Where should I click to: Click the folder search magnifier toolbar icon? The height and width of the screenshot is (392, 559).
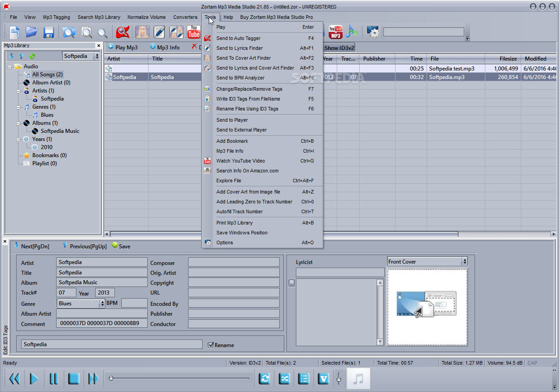pyautogui.click(x=69, y=32)
